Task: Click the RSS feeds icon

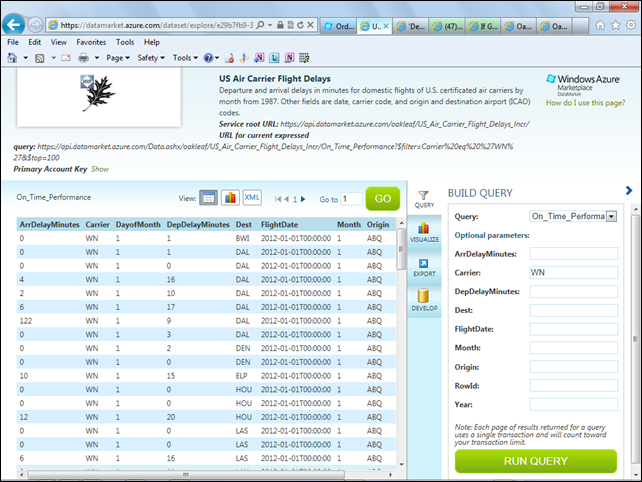Action: tap(40, 58)
